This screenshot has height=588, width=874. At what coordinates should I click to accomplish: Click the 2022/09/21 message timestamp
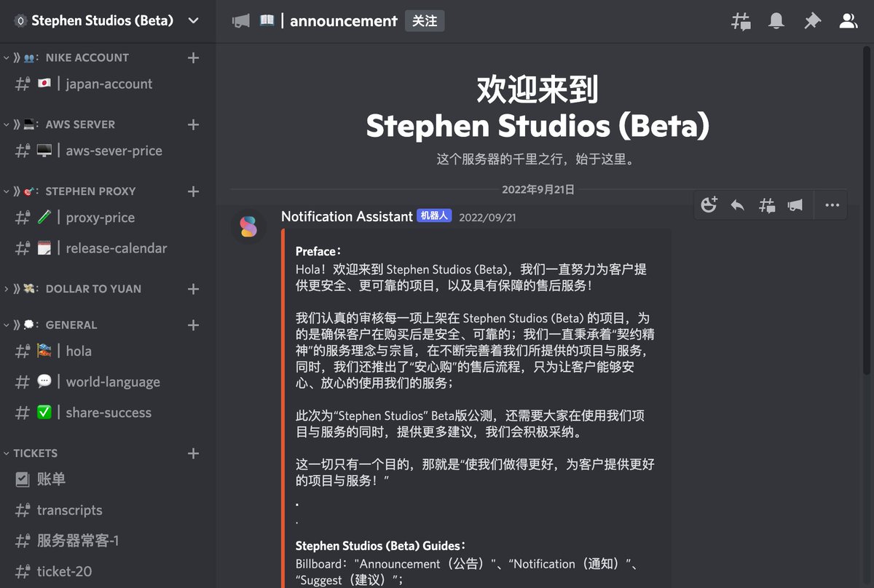pos(488,217)
